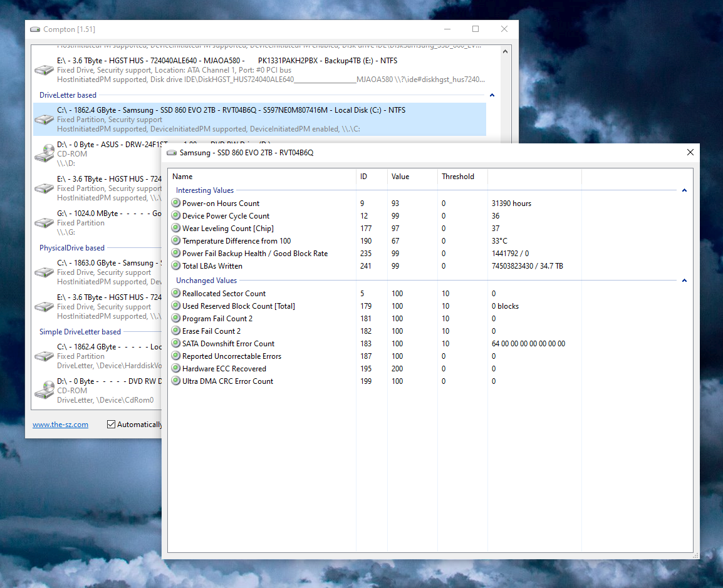Select the E:\ 3.6 TByte Backup4TB (E:) NTFS row
The width and height of the screenshot is (723, 588).
point(259,70)
